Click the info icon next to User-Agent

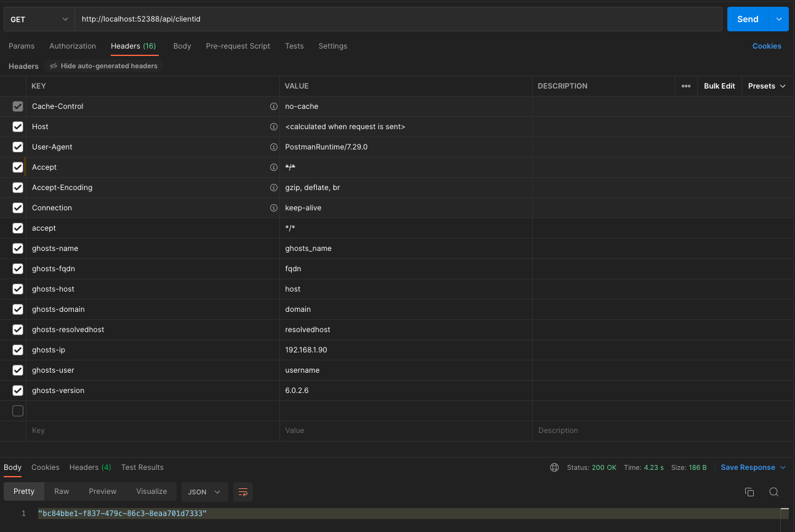(274, 146)
